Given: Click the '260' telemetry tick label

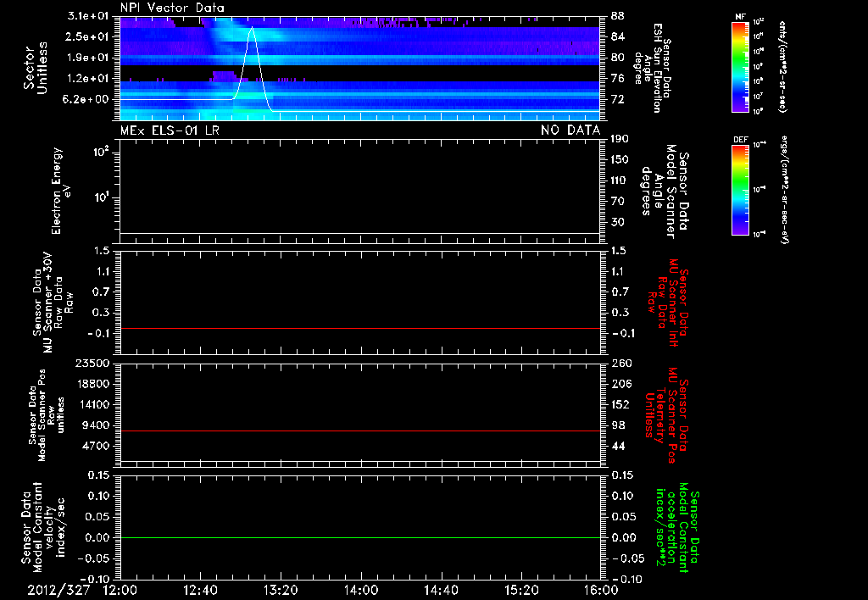Looking at the screenshot, I should [621, 363].
